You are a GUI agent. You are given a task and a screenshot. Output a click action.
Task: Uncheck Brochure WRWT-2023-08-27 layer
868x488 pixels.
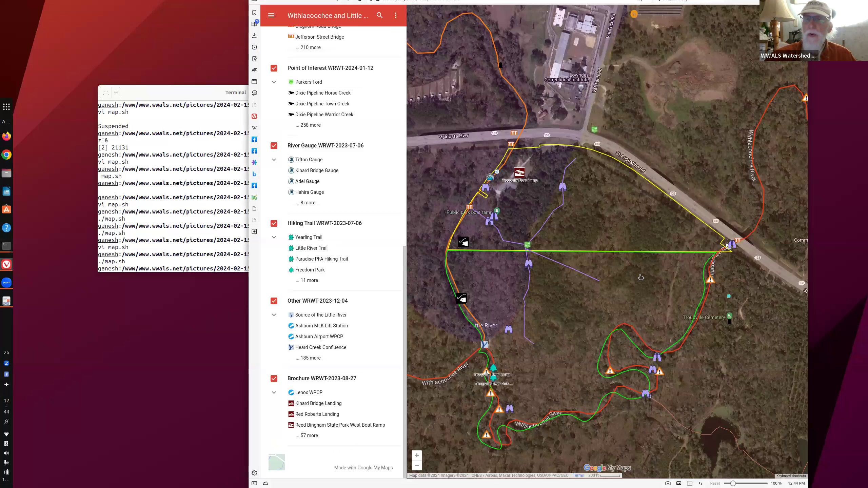274,379
